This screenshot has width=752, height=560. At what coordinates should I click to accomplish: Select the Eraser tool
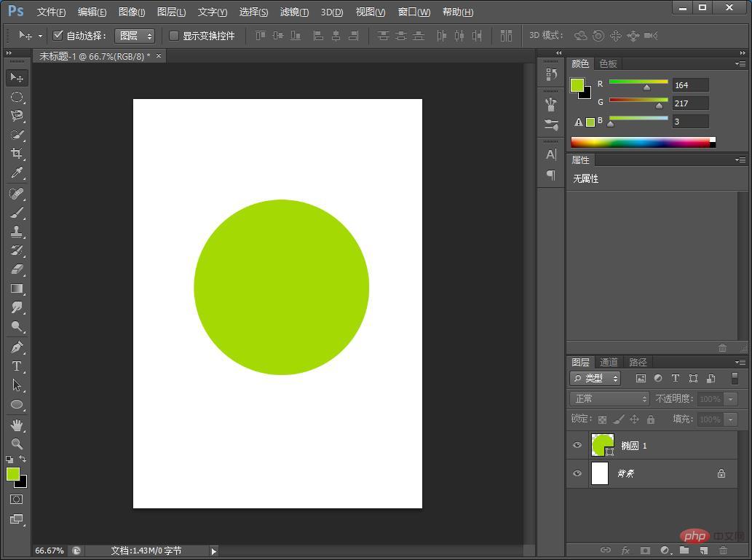pyautogui.click(x=17, y=269)
